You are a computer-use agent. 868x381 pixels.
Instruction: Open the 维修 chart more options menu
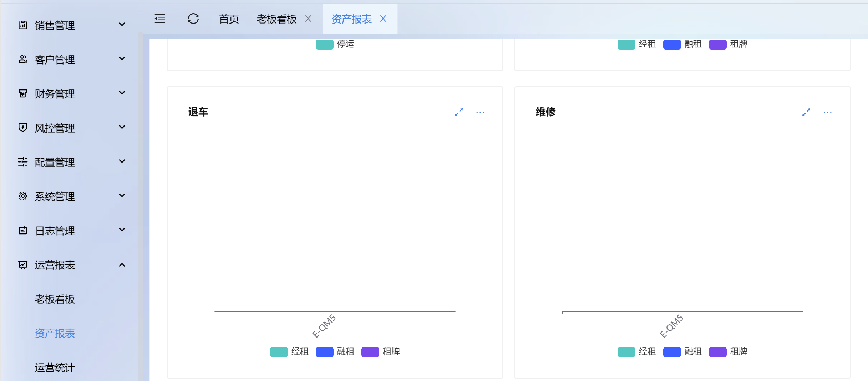click(828, 112)
